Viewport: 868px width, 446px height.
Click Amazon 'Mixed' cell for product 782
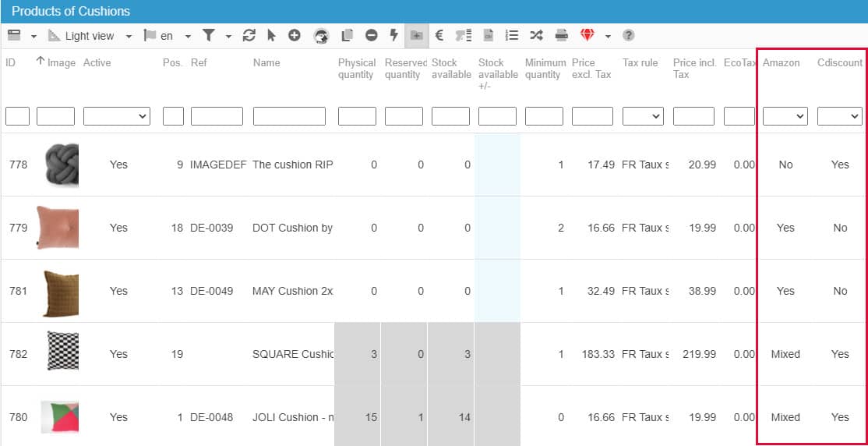click(785, 354)
